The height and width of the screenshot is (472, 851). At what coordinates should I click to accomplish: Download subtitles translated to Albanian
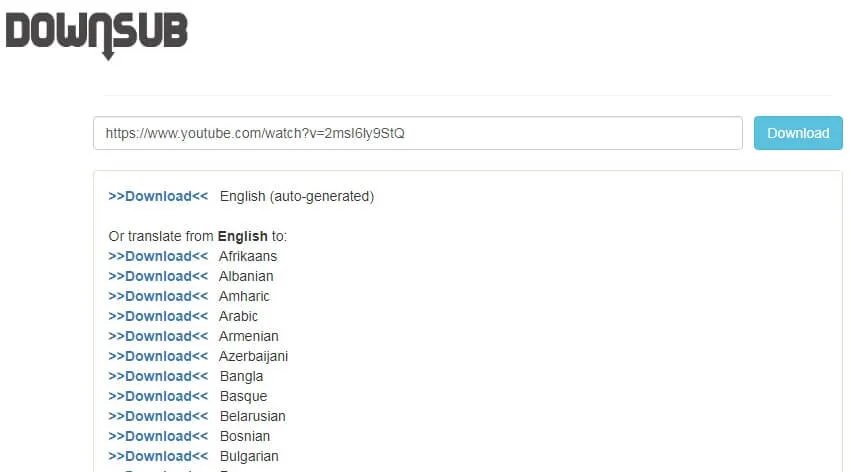pos(158,276)
